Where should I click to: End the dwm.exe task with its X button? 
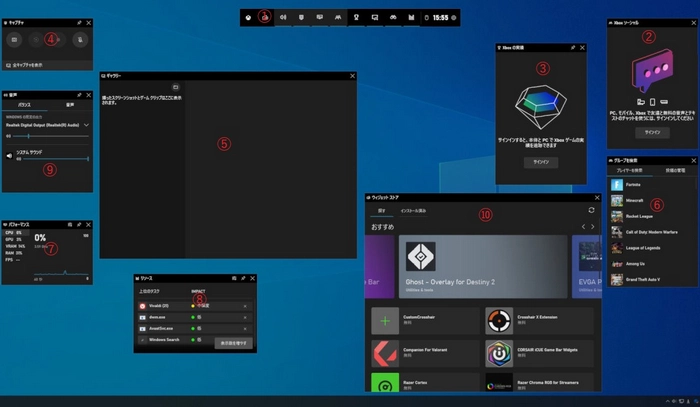point(245,317)
